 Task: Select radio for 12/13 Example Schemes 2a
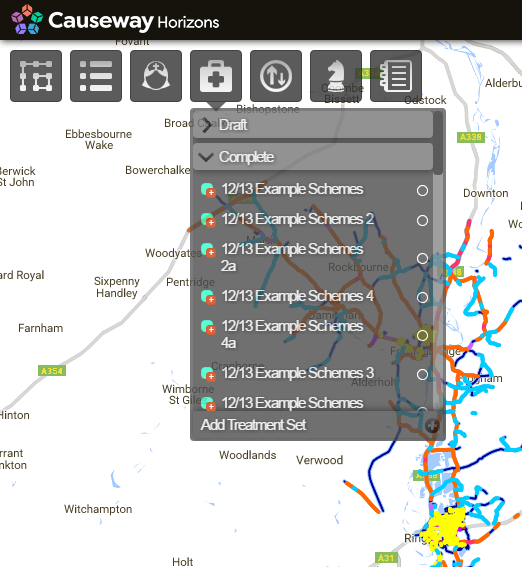422,258
